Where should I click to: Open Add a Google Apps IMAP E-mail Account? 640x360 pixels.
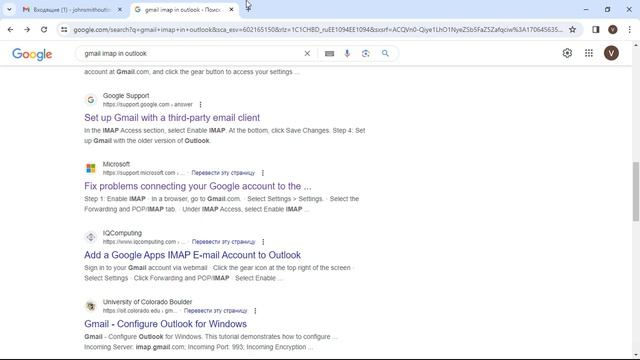pos(192,255)
